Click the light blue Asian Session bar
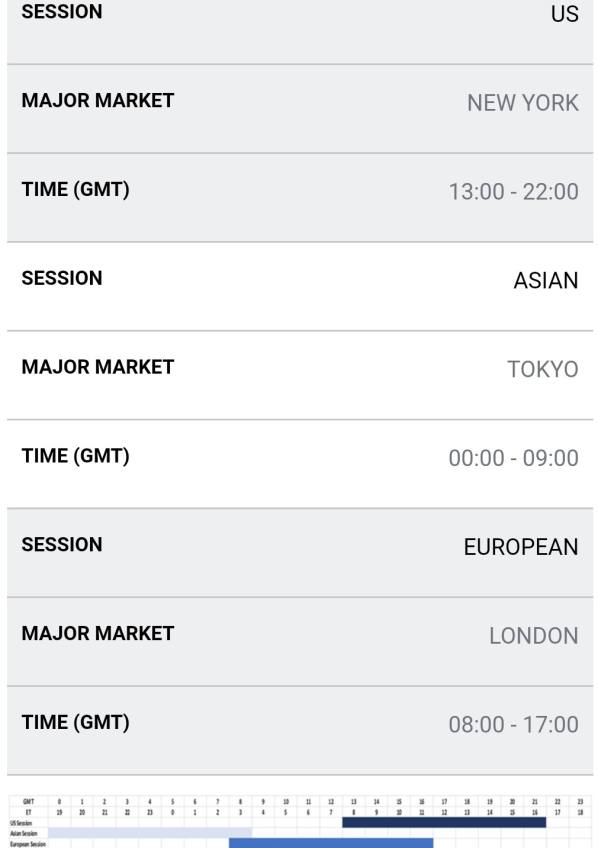 coord(150,832)
